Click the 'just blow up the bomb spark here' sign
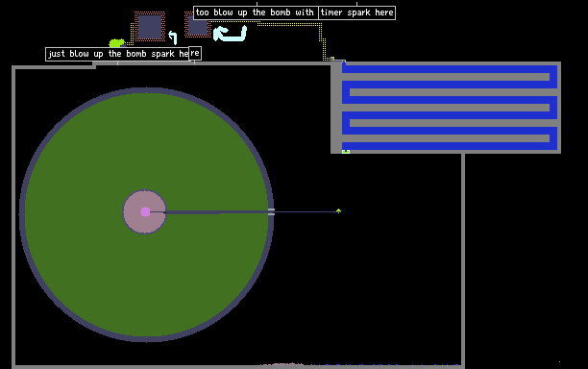The image size is (588, 369). [x=117, y=54]
